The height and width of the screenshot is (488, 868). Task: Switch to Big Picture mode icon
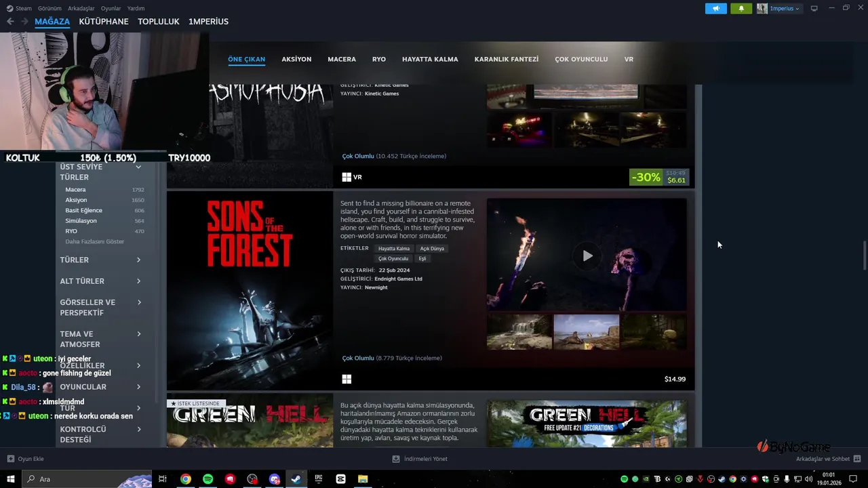814,9
